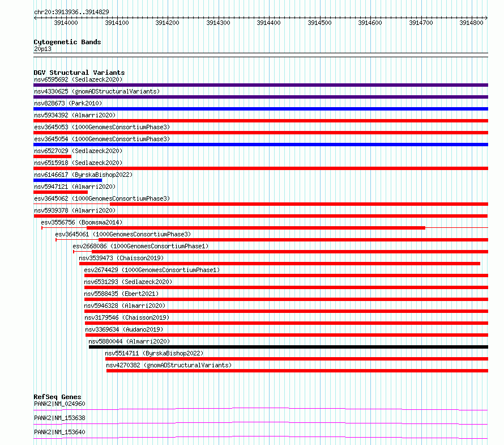This screenshot has width=504, height=445.
Task: Click nsv5946328 (Almarri2020) label
Action: click(125, 306)
